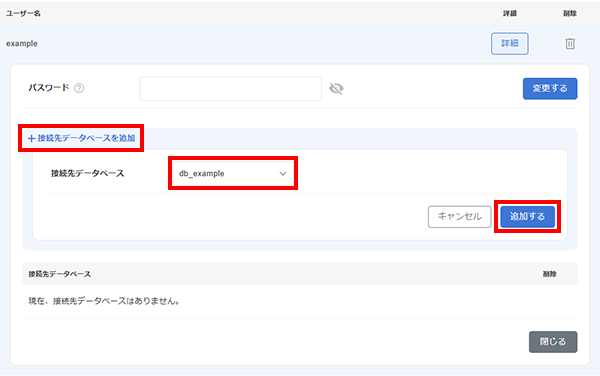Image resolution: width=600 pixels, height=376 pixels.
Task: Click the 追加する button
Action: 527,216
